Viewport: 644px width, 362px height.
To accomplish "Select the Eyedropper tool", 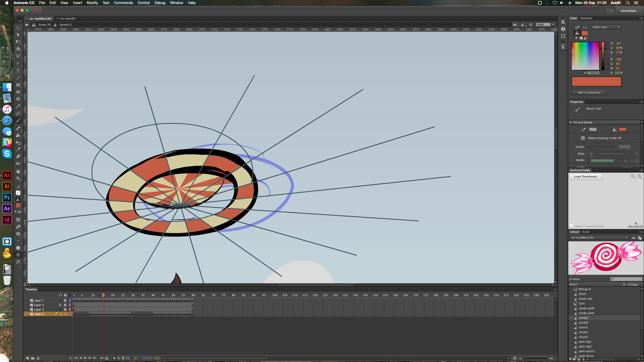I will [x=18, y=149].
